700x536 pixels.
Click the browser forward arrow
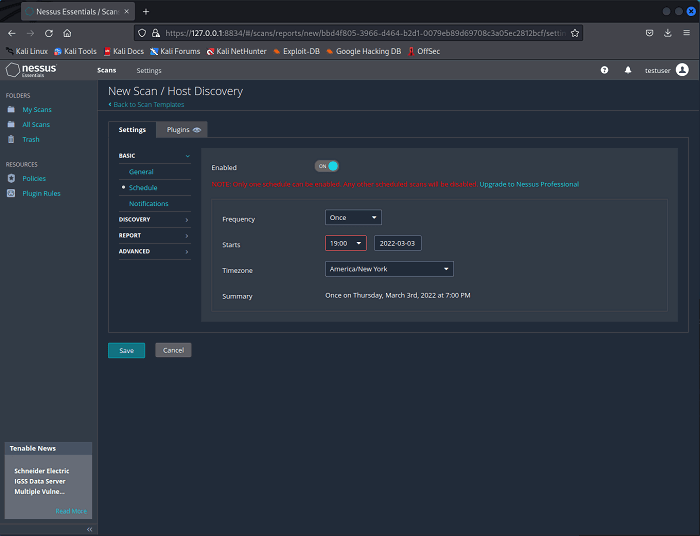point(30,33)
